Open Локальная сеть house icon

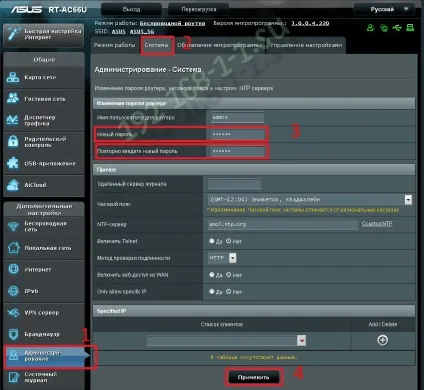(x=13, y=248)
